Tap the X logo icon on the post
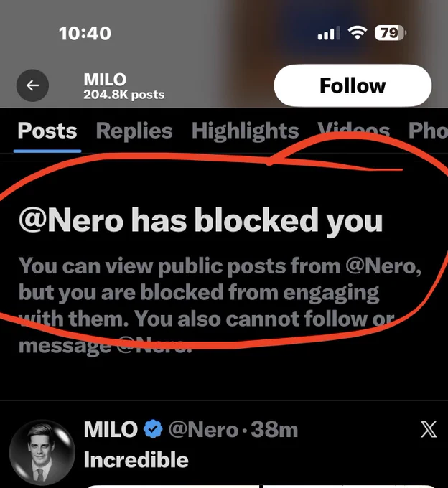Screen dimensions: 448x488 [x=429, y=429]
